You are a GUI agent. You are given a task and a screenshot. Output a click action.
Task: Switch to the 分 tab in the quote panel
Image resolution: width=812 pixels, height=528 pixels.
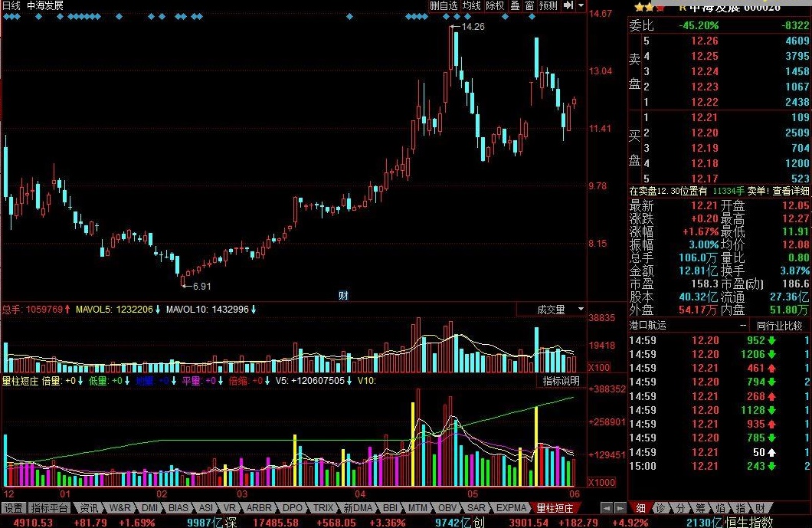click(680, 508)
